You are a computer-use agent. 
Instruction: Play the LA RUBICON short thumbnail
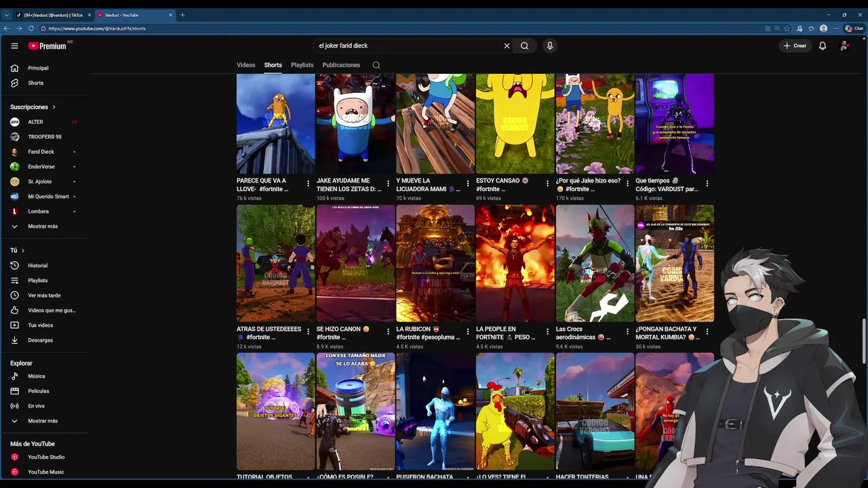(x=435, y=264)
